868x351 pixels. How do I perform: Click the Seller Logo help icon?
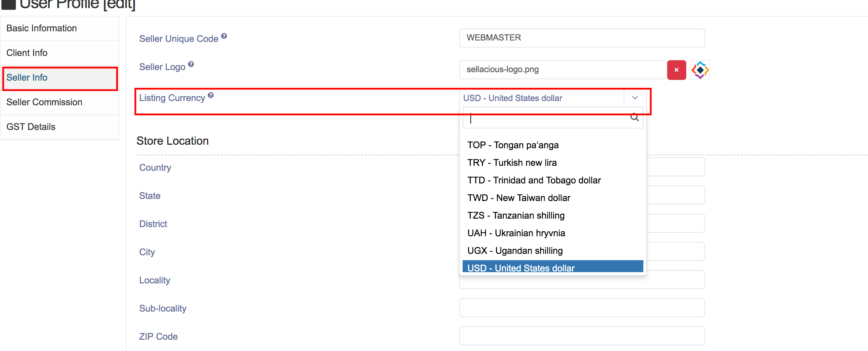[x=191, y=64]
